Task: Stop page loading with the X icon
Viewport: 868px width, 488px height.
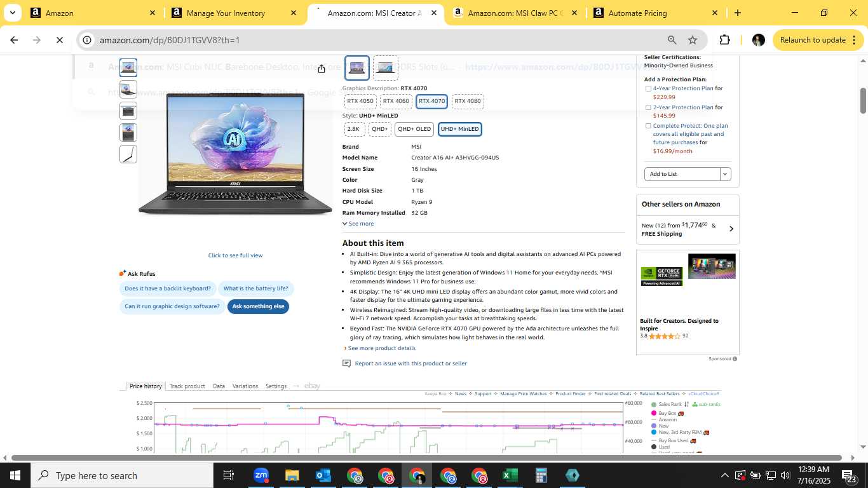Action: [x=58, y=40]
